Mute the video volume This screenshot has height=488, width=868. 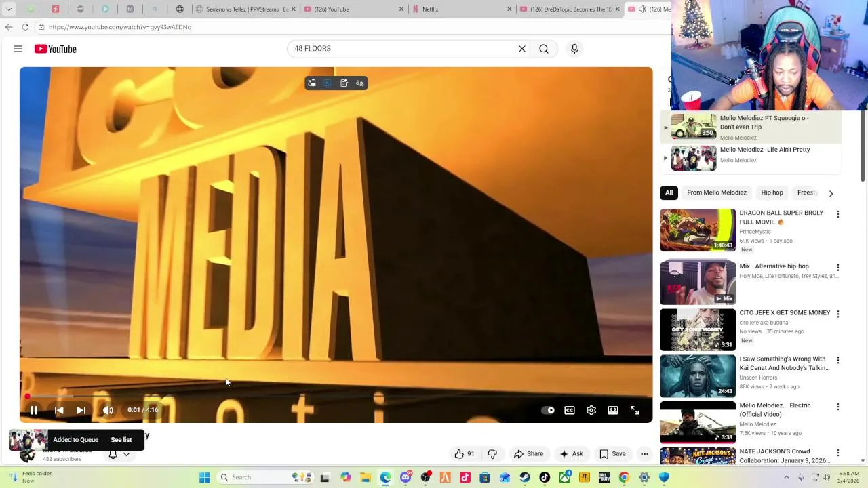[108, 410]
